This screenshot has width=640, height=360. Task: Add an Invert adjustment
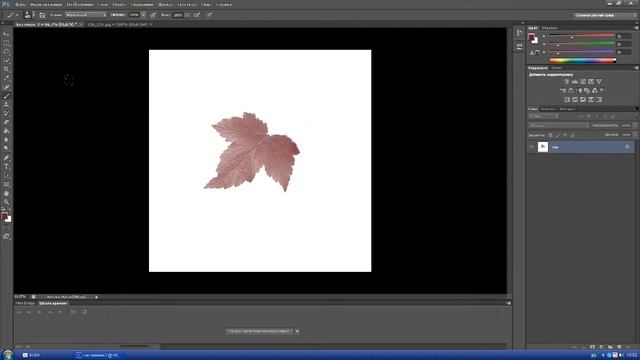[x=567, y=100]
